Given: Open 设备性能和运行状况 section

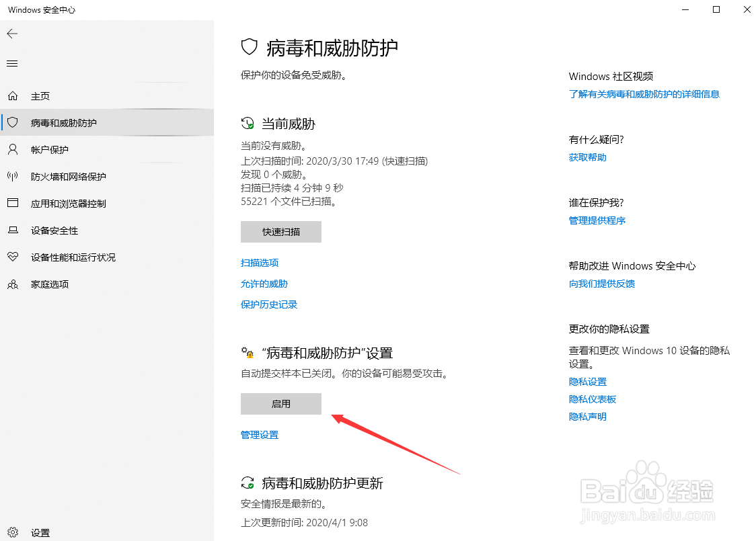Looking at the screenshot, I should 107,257.
